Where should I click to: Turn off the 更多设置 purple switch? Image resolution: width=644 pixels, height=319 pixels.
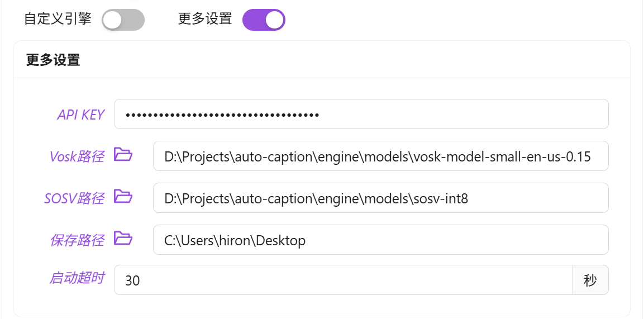click(264, 20)
